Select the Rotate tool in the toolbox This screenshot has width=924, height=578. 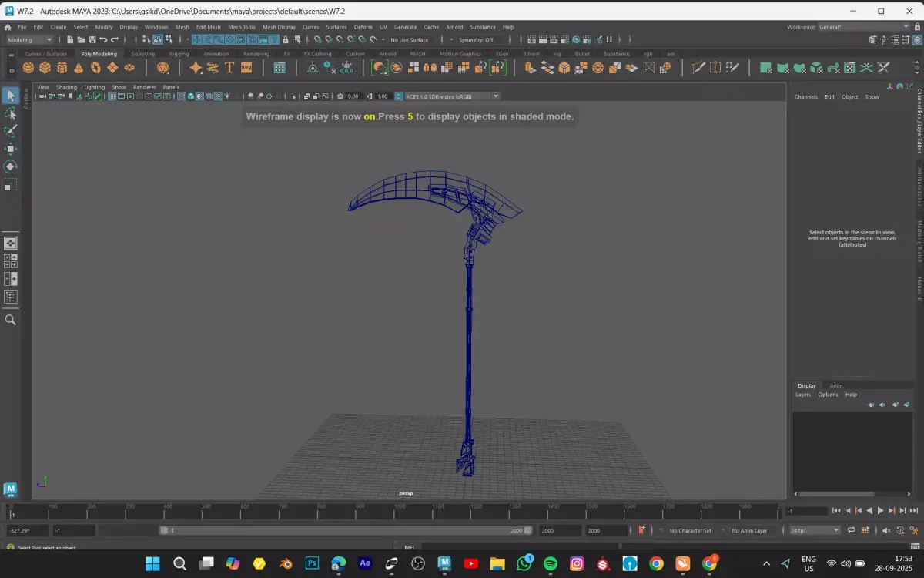11,166
